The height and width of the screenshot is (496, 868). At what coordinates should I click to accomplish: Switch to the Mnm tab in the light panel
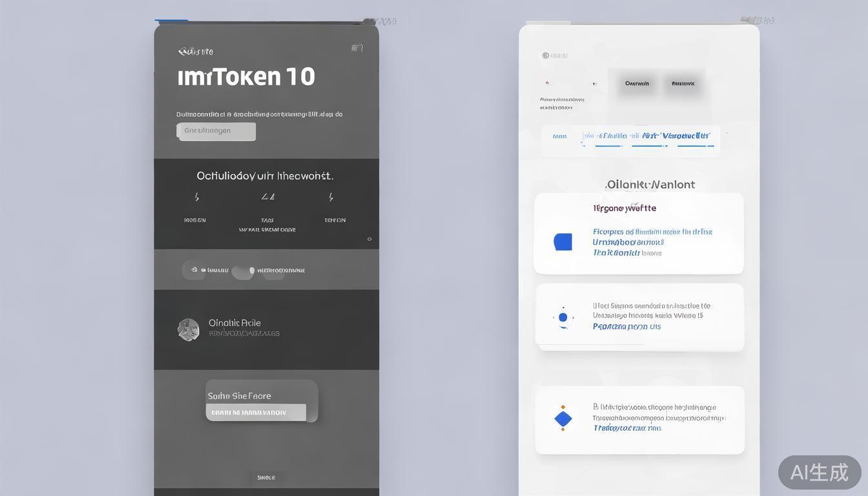tap(559, 136)
